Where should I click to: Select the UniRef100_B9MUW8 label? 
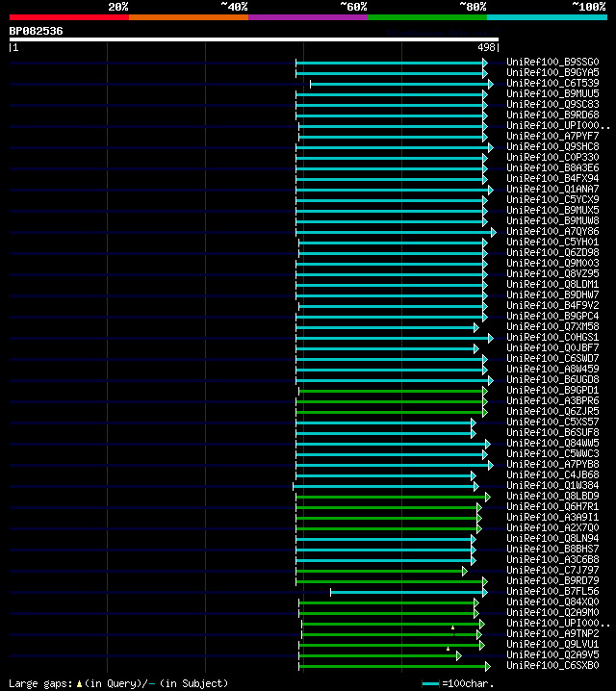coord(552,220)
